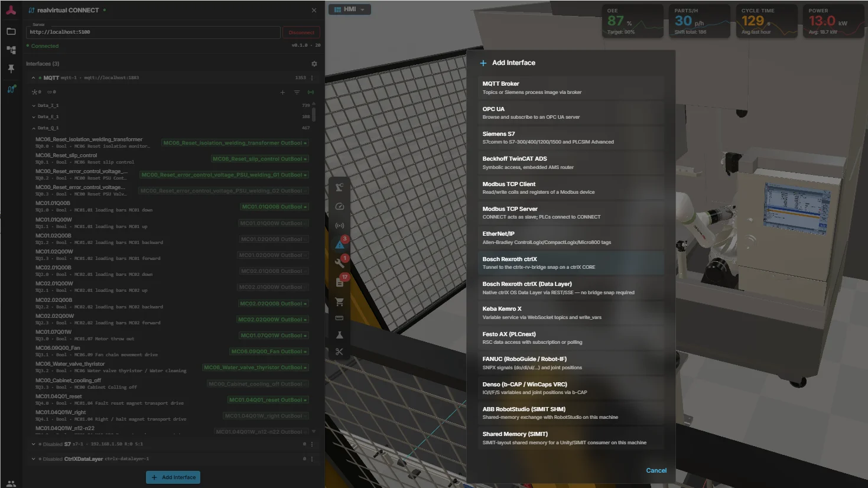Choose Modbus TCP Server interface
Viewport: 868px width, 488px height.
coord(571,213)
